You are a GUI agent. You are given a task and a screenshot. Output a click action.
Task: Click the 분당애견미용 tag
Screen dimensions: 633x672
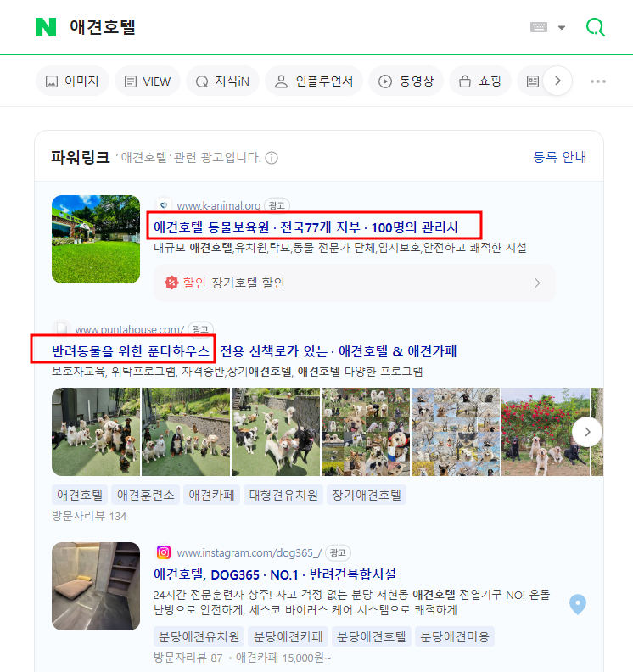(x=455, y=636)
